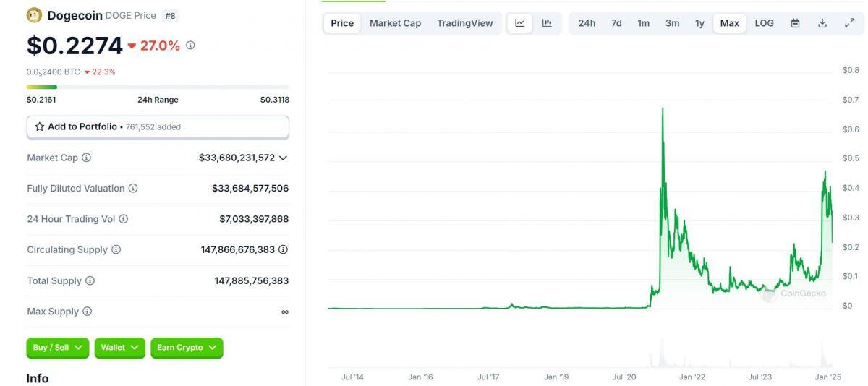This screenshot has height=386, width=868.
Task: Click the #8 rank badge
Action: click(x=170, y=15)
